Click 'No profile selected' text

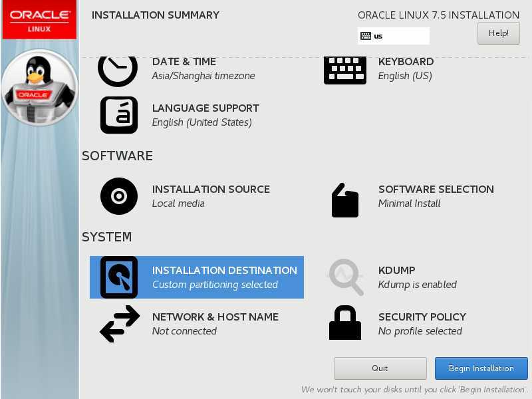click(x=420, y=331)
